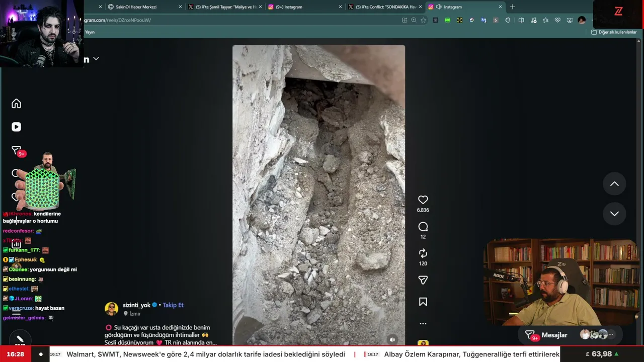Open comments on the reel

[423, 227]
